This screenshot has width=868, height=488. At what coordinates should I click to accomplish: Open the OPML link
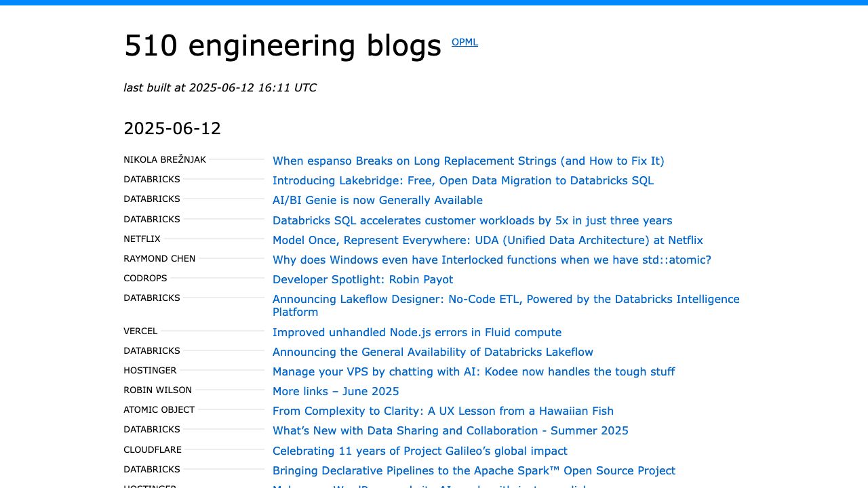click(x=465, y=42)
